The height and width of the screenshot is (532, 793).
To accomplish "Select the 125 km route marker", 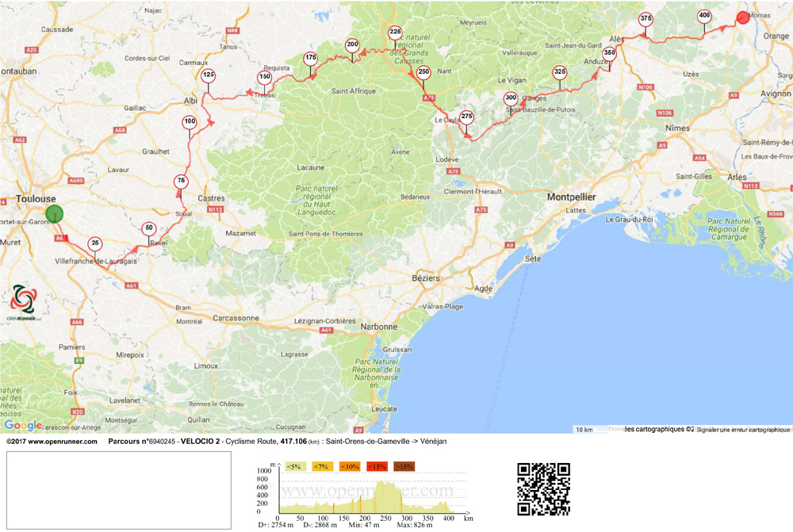I will point(209,76).
